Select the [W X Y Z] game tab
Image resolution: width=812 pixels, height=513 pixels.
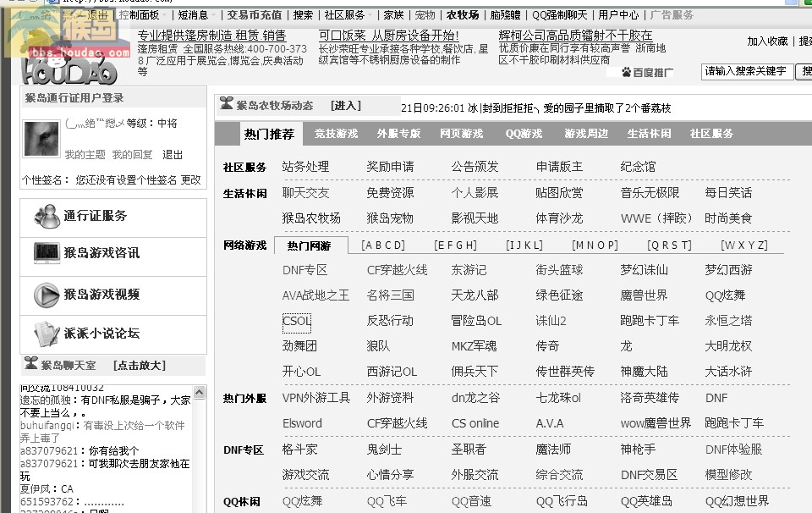(744, 245)
